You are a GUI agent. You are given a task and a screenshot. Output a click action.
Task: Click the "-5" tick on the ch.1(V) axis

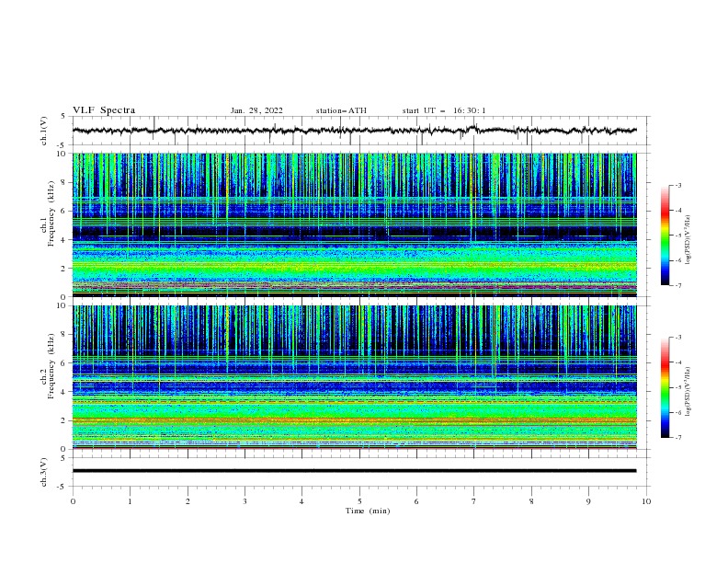63,145
